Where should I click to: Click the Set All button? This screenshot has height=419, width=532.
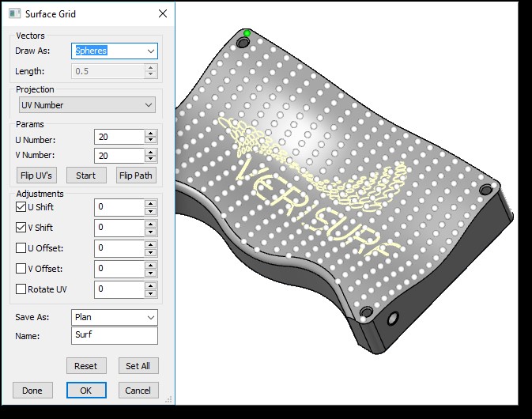(x=138, y=366)
